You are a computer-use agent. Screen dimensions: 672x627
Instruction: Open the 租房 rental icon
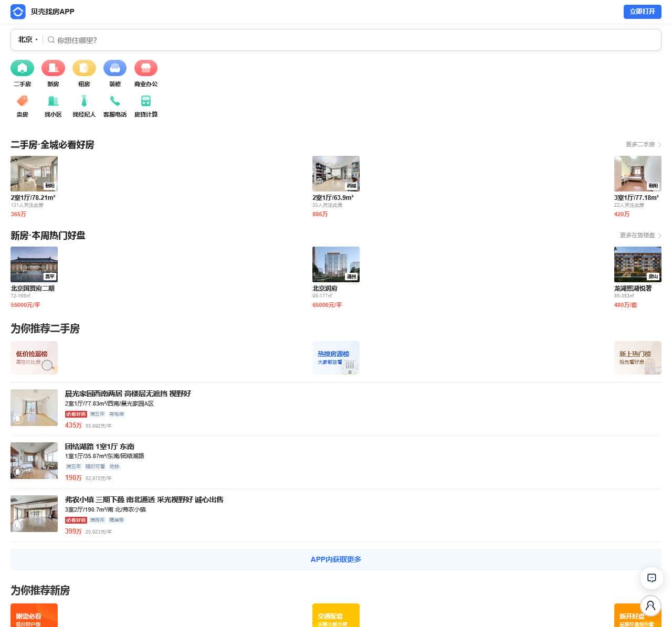(84, 68)
